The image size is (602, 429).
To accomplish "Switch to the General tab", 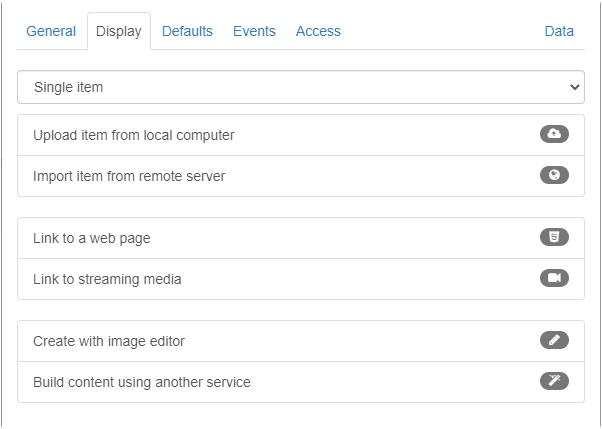I will [x=51, y=31].
